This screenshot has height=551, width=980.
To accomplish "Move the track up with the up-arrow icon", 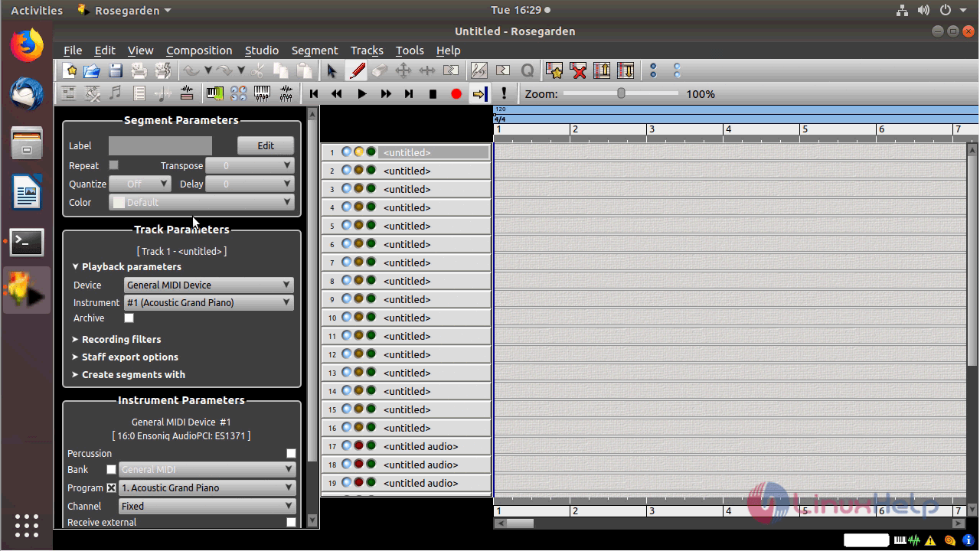I will pos(602,71).
